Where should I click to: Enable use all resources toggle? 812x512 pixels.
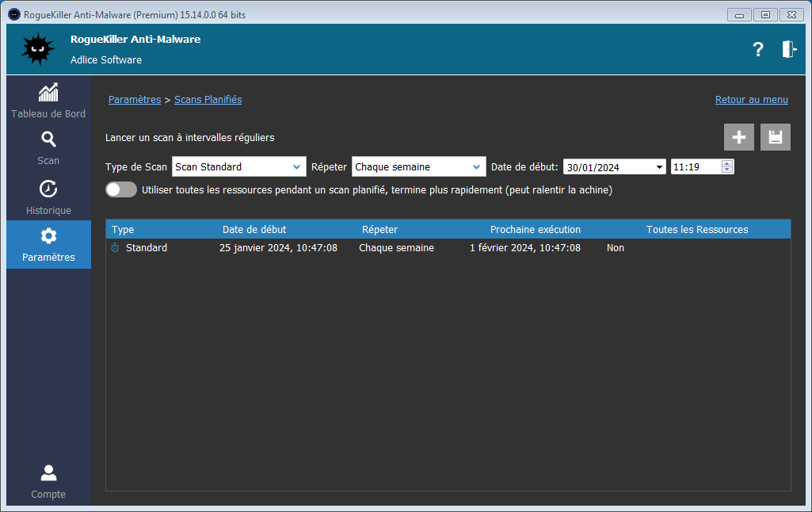pyautogui.click(x=121, y=189)
